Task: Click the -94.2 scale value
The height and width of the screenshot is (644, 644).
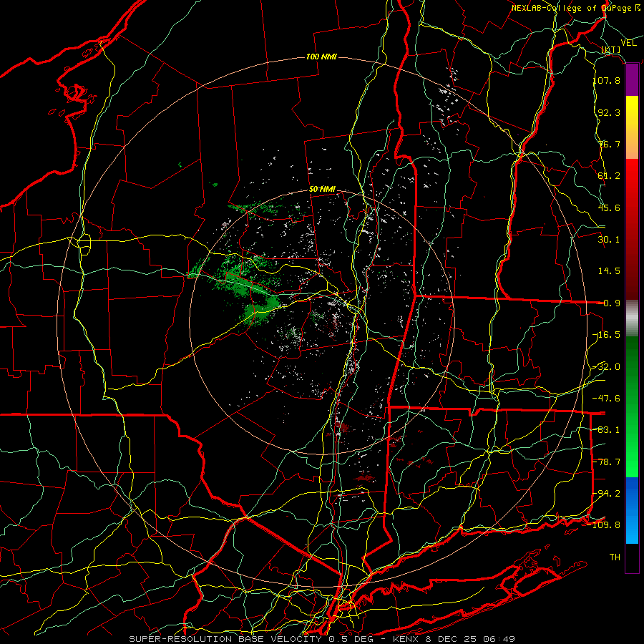Action: pos(607,494)
